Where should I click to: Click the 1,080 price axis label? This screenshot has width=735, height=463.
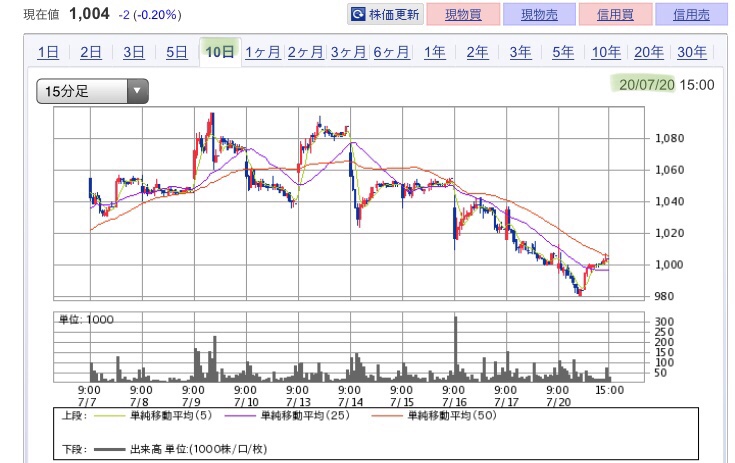(669, 138)
